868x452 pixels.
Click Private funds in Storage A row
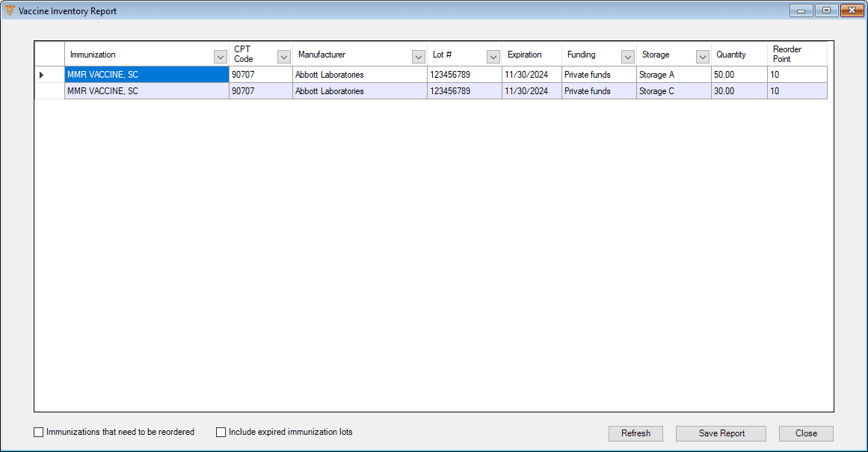[x=599, y=75]
